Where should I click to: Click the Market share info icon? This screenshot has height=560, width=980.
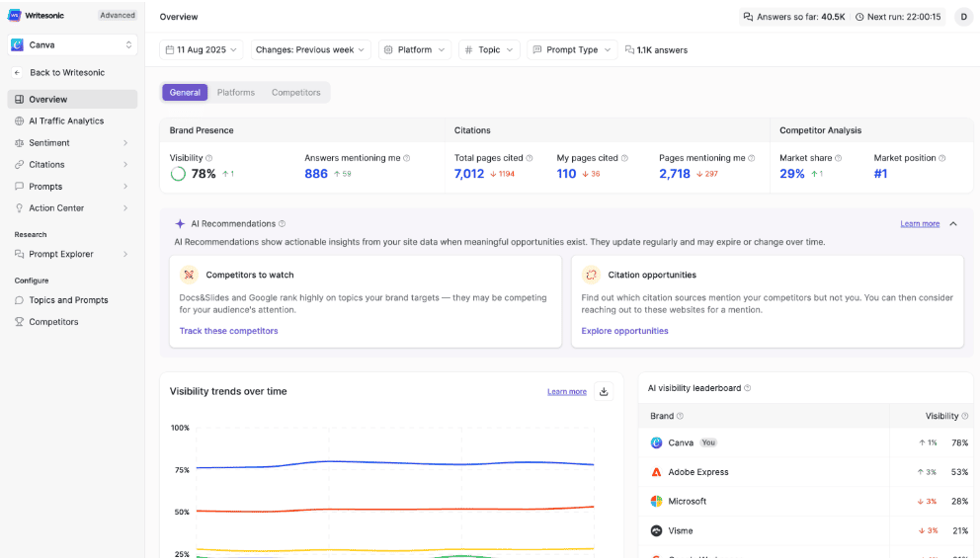(x=839, y=158)
